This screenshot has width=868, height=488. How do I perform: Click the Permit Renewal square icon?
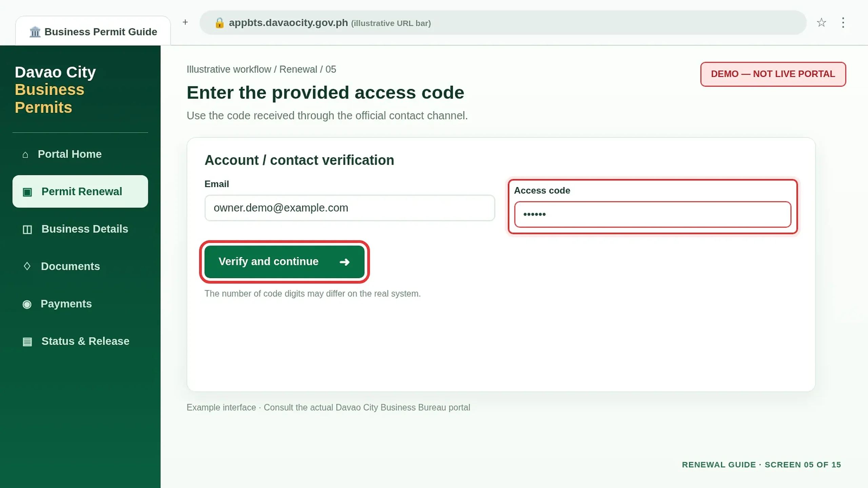27,192
